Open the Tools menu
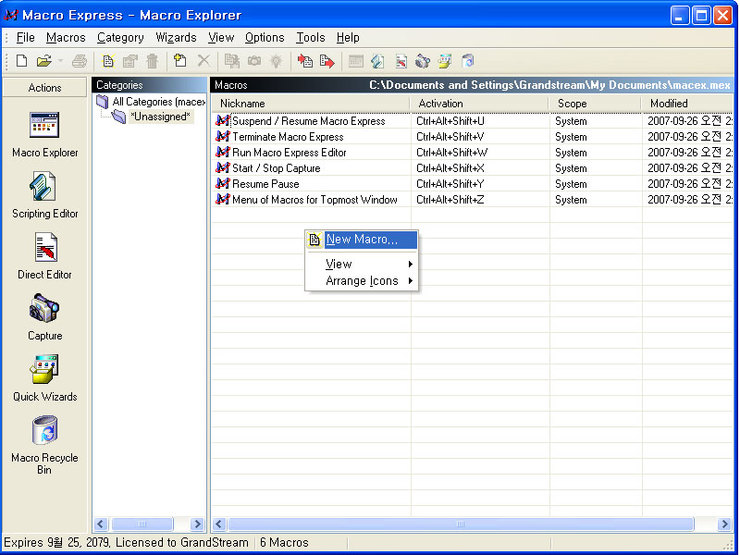Viewport: 740px width, 555px height. click(x=310, y=37)
